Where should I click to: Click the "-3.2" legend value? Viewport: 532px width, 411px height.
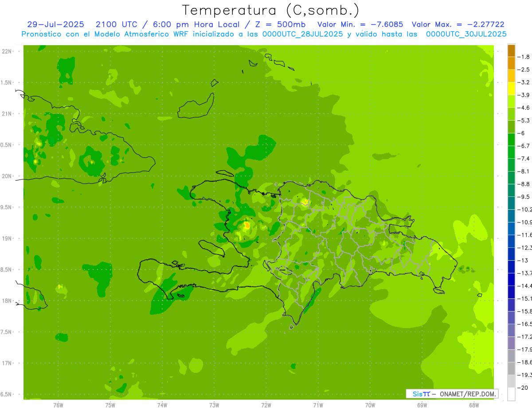point(524,82)
